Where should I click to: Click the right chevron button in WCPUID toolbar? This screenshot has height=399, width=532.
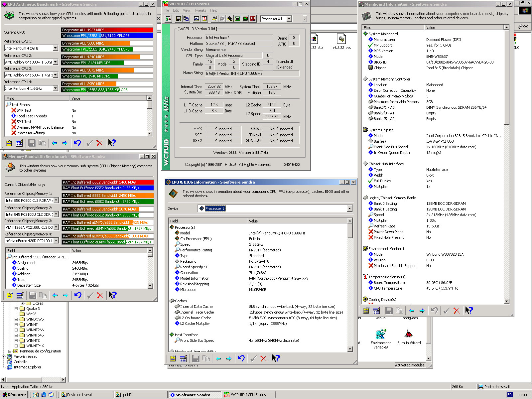(305, 19)
